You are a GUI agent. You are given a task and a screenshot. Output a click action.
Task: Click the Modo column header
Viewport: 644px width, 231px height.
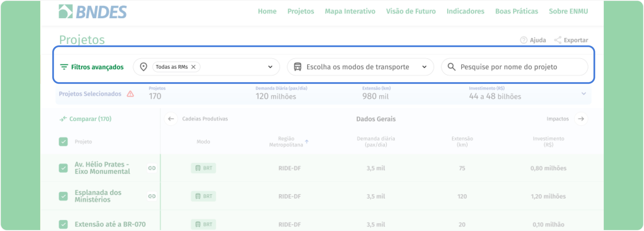(x=203, y=142)
